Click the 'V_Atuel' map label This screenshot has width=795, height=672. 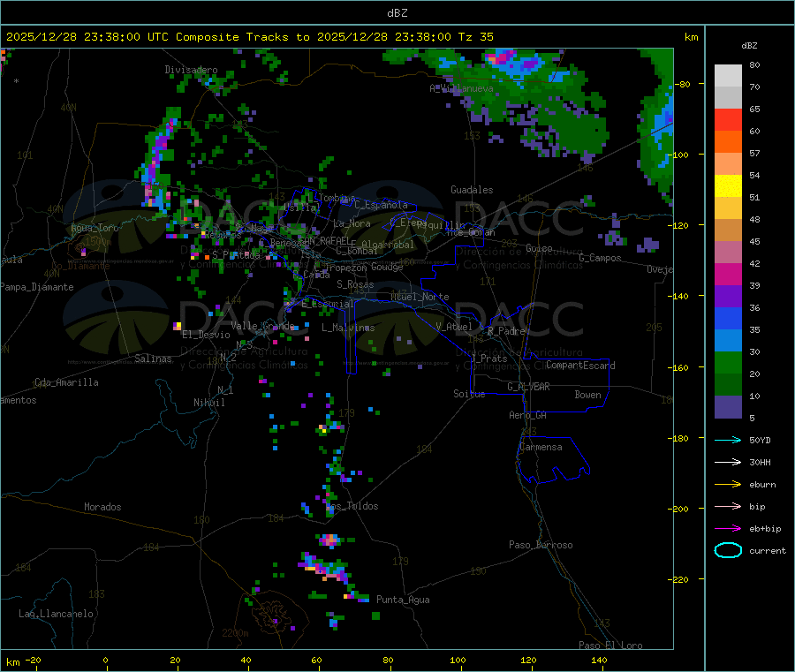pos(454,327)
